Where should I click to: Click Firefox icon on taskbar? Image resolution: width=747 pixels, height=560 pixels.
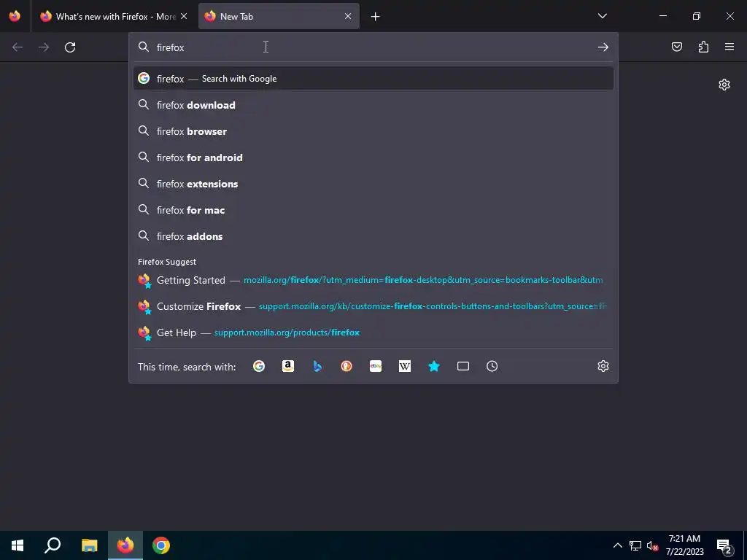pos(125,545)
